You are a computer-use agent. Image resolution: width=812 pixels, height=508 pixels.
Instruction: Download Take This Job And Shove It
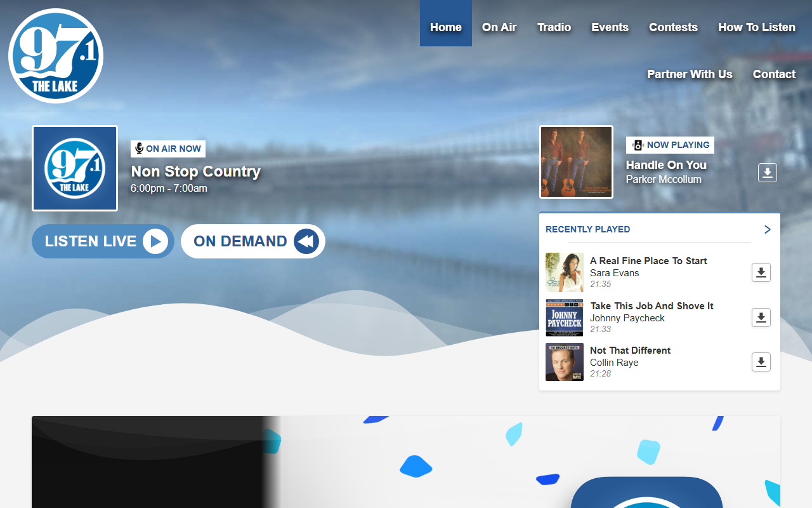[x=761, y=317]
